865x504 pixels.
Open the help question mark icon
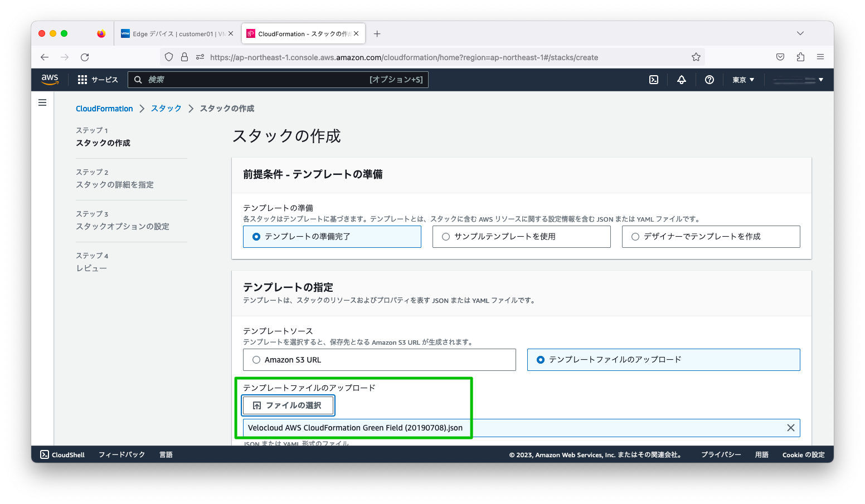pos(710,80)
